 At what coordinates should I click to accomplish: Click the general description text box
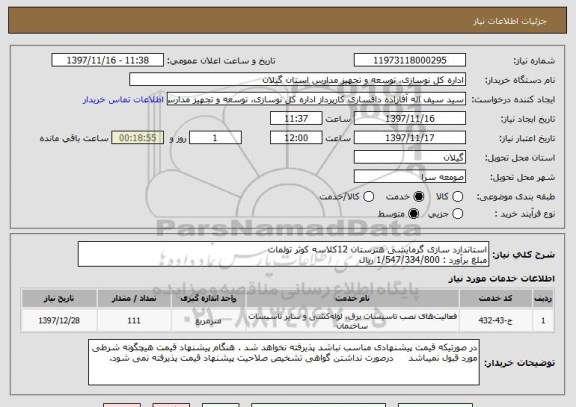[283, 254]
